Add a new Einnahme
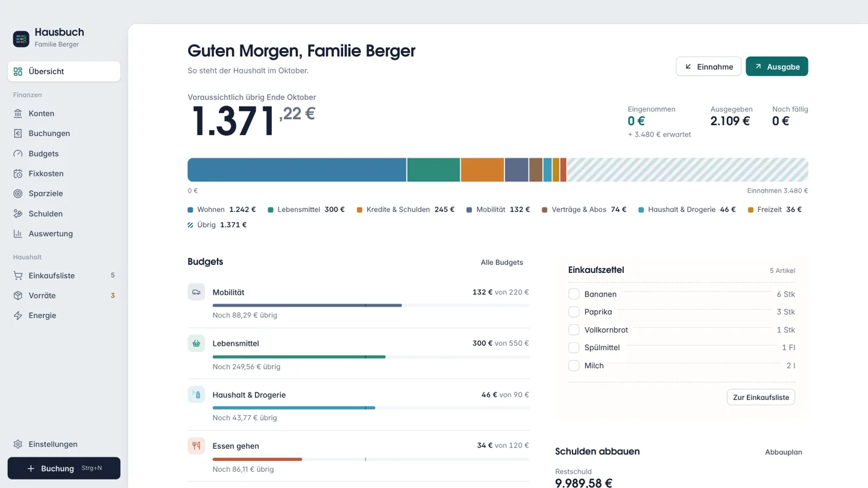The width and height of the screenshot is (868, 488). (708, 66)
